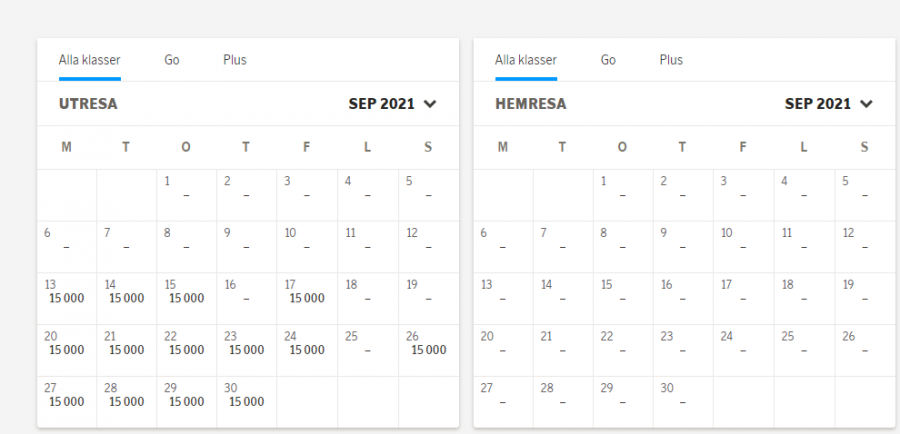Select the Alla klasser tab in the Utresa panel
The image size is (900, 434).
pyautogui.click(x=89, y=60)
